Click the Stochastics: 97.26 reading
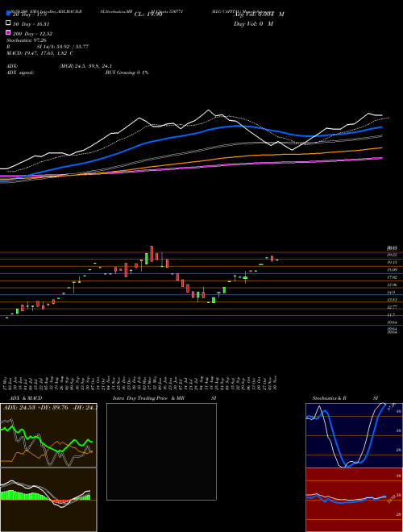This screenshot has height=532, width=403. point(25,40)
